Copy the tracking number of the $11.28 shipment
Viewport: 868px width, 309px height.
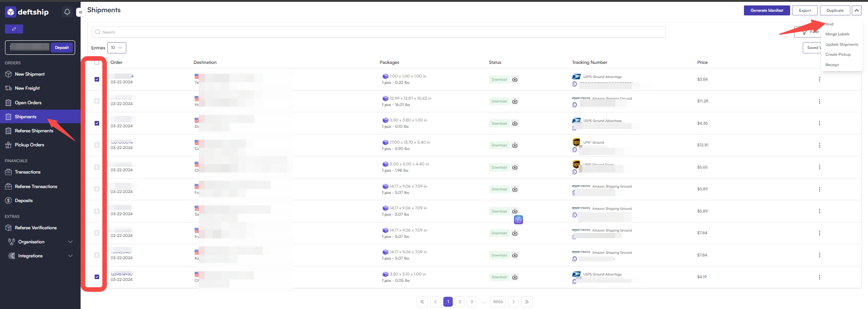pyautogui.click(x=575, y=105)
